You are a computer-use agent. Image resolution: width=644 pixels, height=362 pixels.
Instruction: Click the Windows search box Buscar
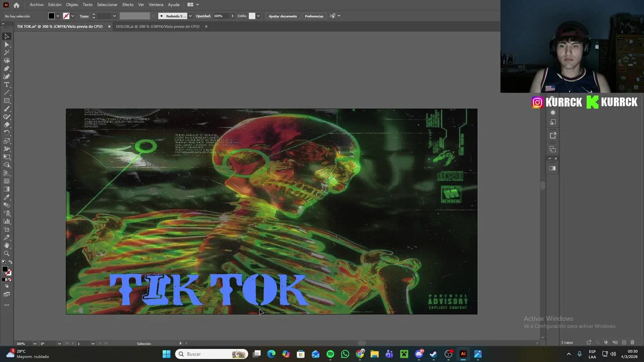[212, 354]
